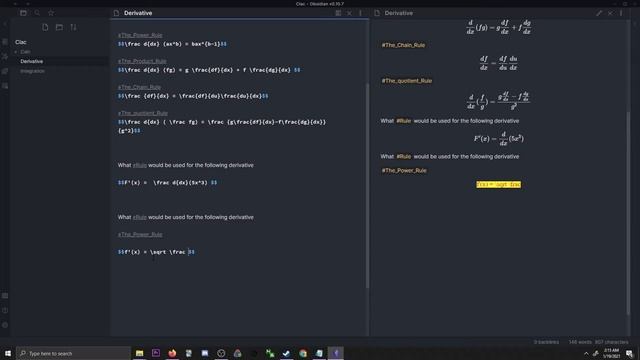Click #The_Product_Rule tag in editor
Image resolution: width=640 pixels, height=360 pixels.
[142, 61]
